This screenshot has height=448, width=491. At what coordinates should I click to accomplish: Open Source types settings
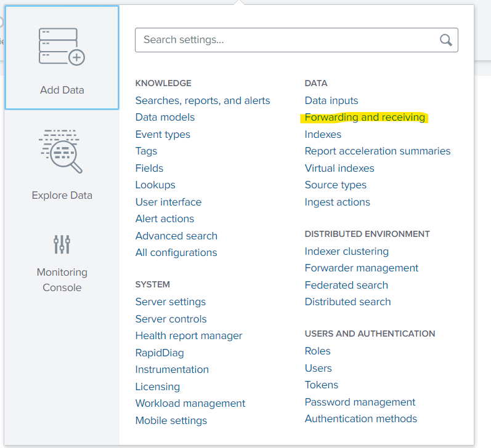point(335,185)
